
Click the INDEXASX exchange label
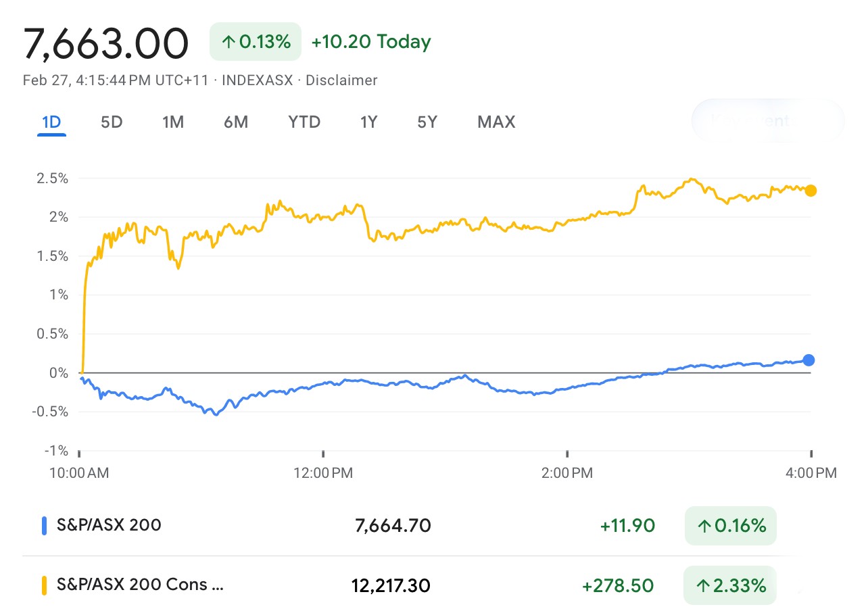258,80
